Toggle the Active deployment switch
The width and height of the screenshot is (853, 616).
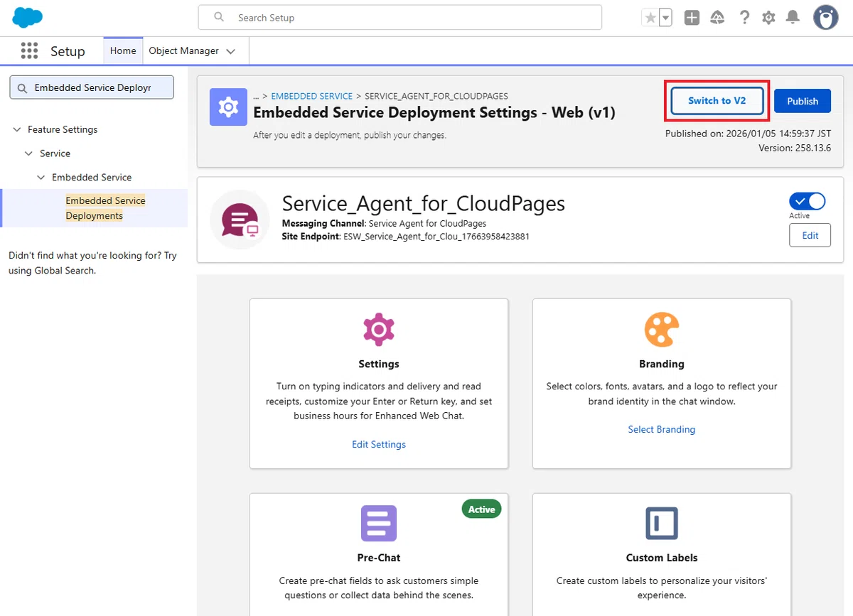pyautogui.click(x=808, y=201)
